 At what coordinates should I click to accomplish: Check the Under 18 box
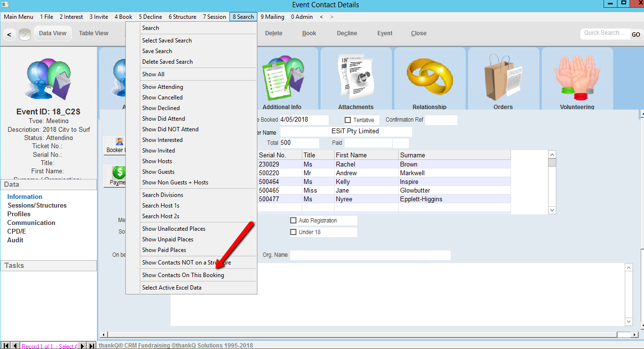(293, 232)
